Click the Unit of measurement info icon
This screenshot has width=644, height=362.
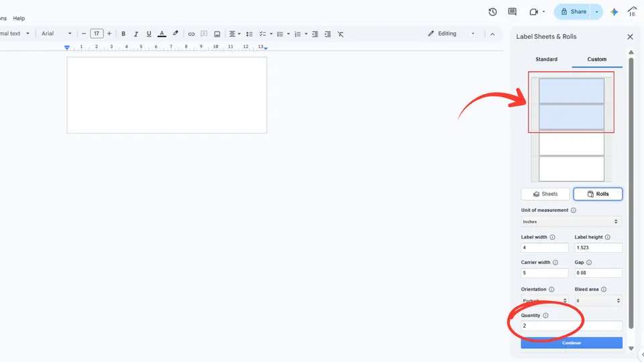[x=574, y=210]
